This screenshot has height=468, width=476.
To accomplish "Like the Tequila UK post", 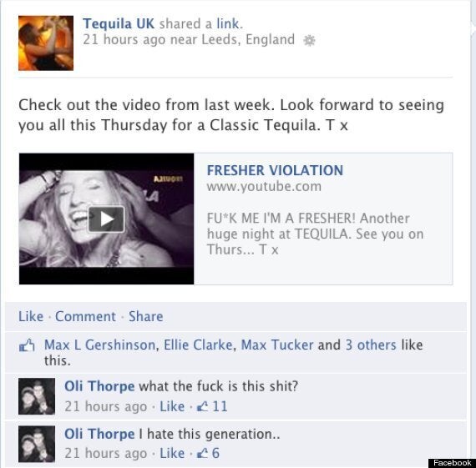I will (31, 316).
